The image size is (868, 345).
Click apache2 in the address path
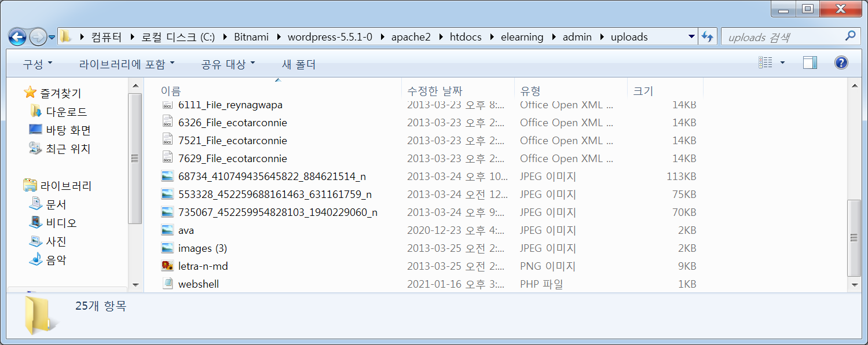[x=411, y=37]
